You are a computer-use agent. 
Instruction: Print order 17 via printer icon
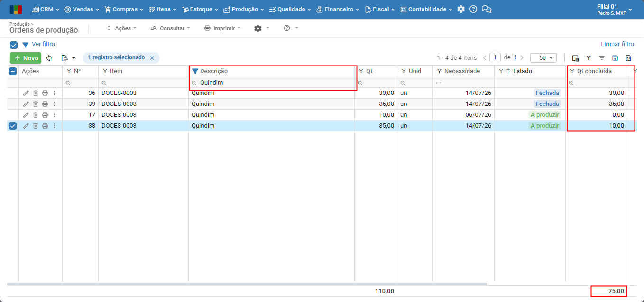click(x=45, y=115)
